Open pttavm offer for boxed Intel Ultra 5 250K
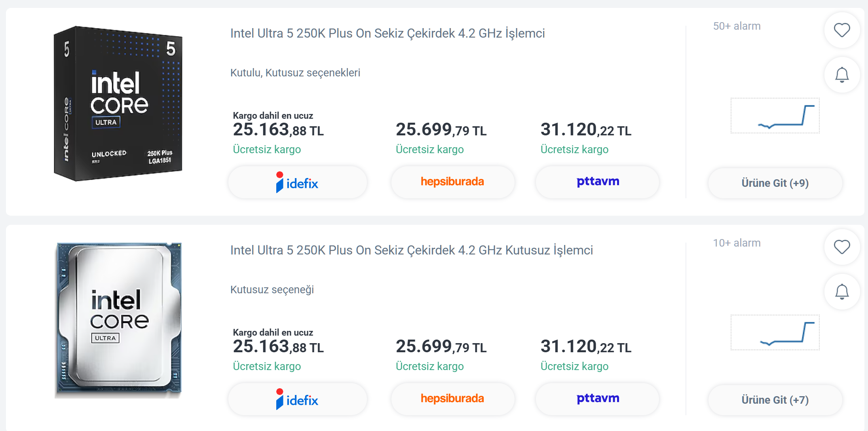 598,182
